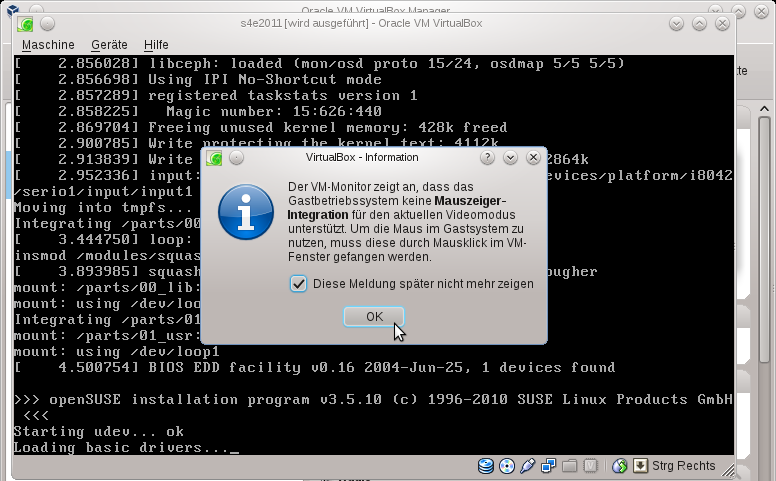Viewport: 776px width, 481px height.
Task: Click the pin button in dialog titlebar
Action: point(237,158)
